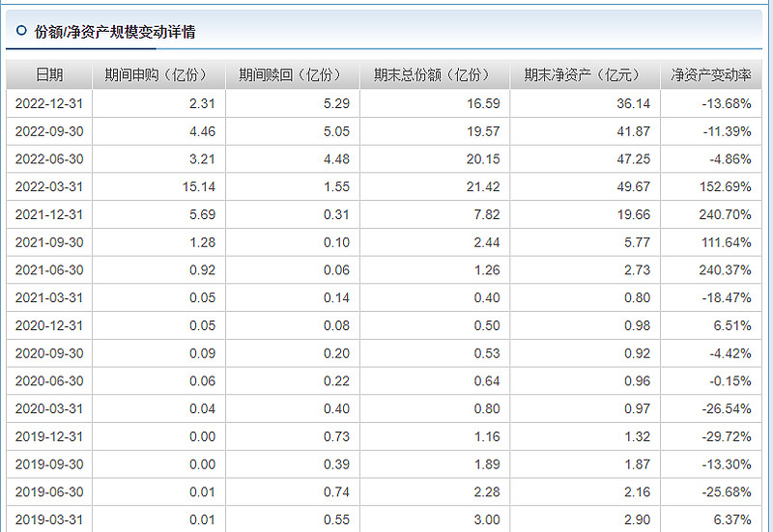Select the redemption value 1.55 for 2022-03-31
773x532 pixels.
[x=336, y=186]
